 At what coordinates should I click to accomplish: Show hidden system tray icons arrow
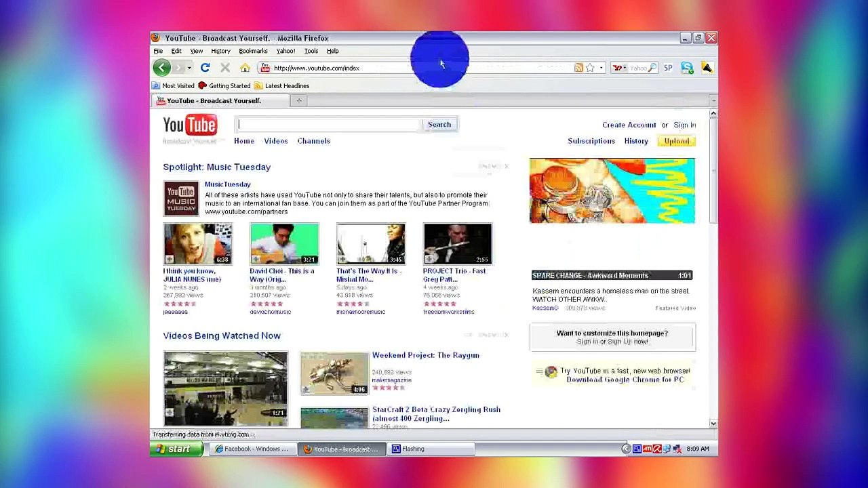coord(626,449)
